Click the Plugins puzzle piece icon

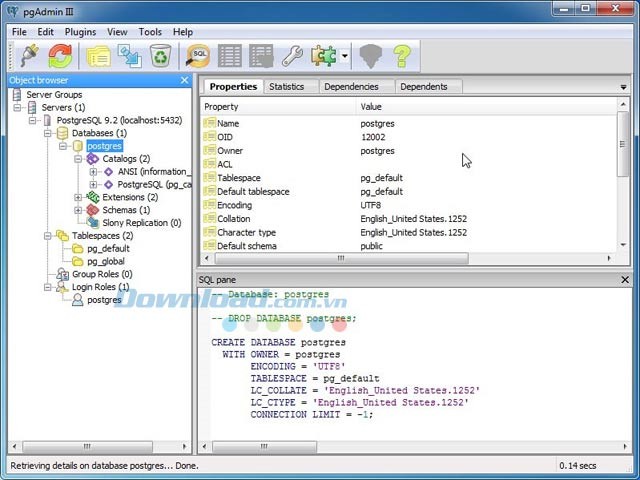[323, 56]
